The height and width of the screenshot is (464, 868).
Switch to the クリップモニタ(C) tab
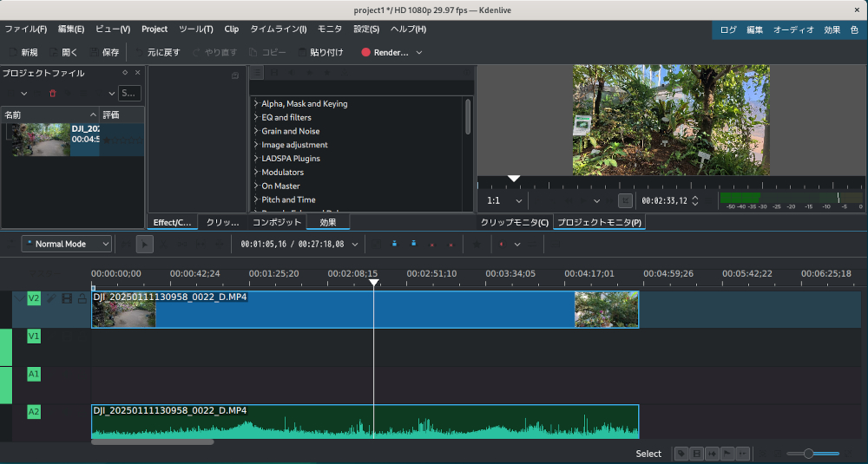[514, 223]
